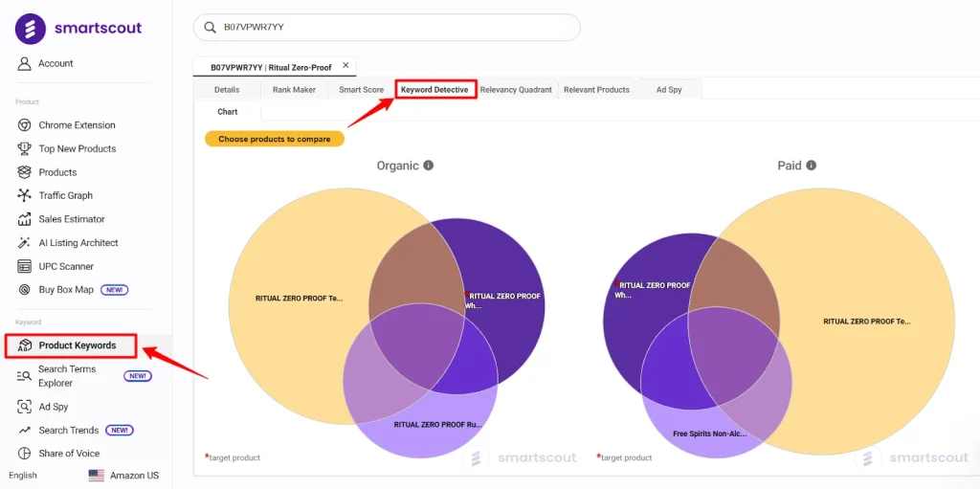980x489 pixels.
Task: Go to Products in the sidebar
Action: click(x=57, y=172)
